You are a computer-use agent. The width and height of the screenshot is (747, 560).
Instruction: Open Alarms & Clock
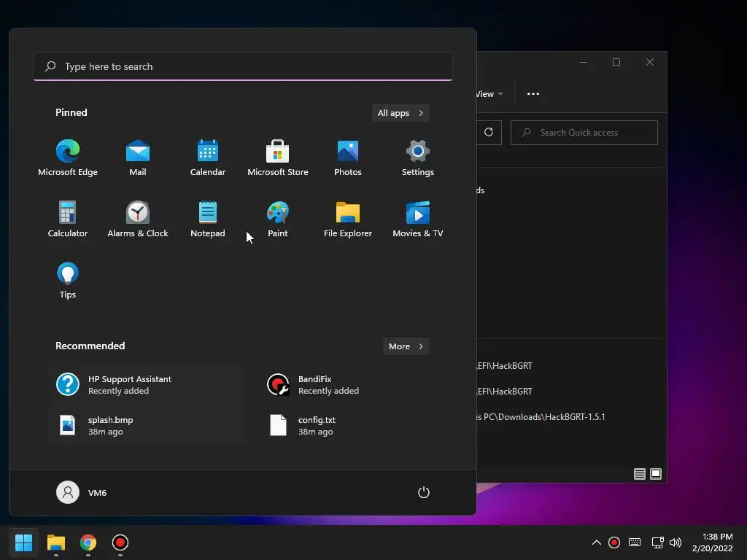click(x=138, y=219)
